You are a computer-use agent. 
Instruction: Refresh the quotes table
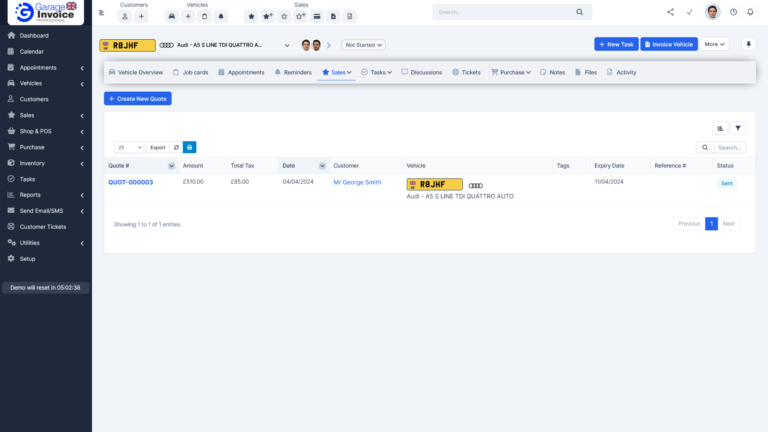tap(176, 147)
